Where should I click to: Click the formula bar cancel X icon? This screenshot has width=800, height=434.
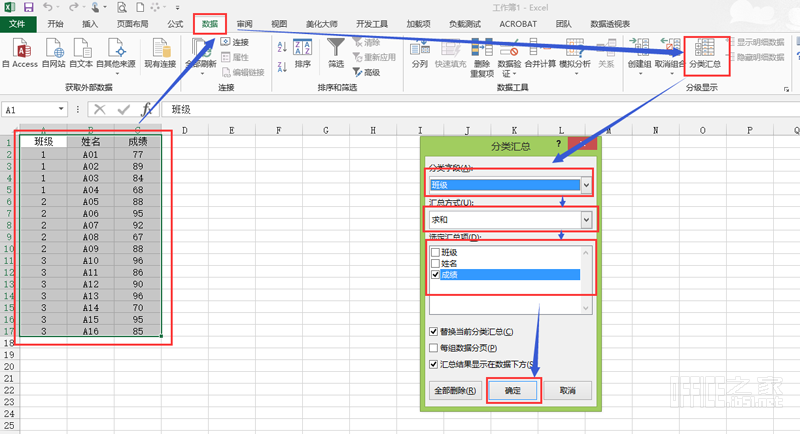(x=100, y=109)
